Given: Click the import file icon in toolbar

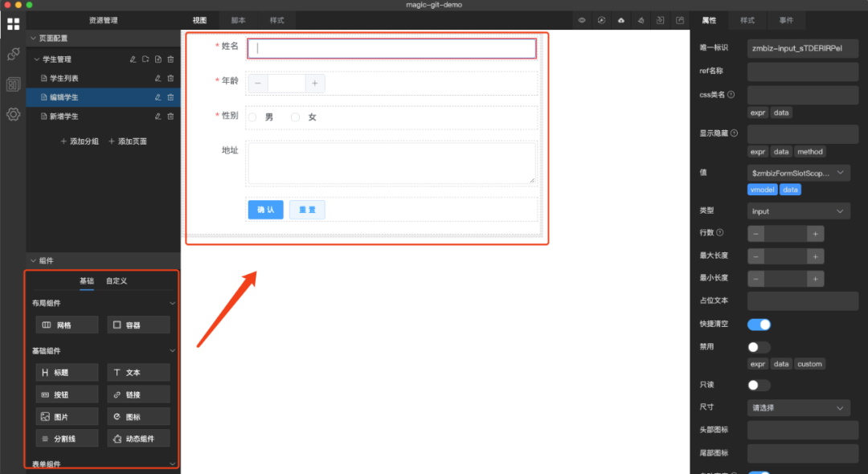Looking at the screenshot, I should click(x=661, y=20).
